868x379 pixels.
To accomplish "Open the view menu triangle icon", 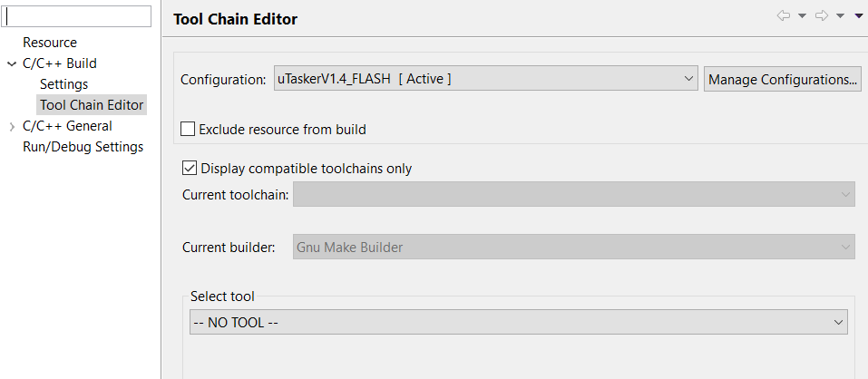I will pyautogui.click(x=858, y=16).
